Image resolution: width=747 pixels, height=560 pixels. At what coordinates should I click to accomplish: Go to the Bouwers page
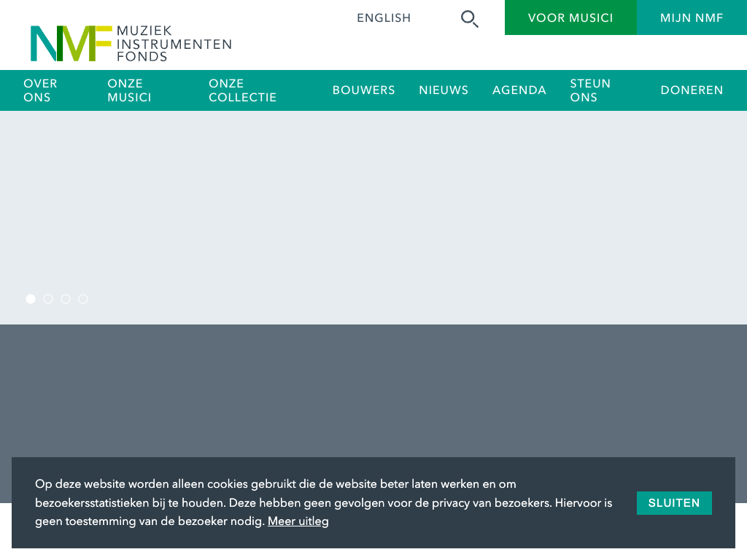363,90
